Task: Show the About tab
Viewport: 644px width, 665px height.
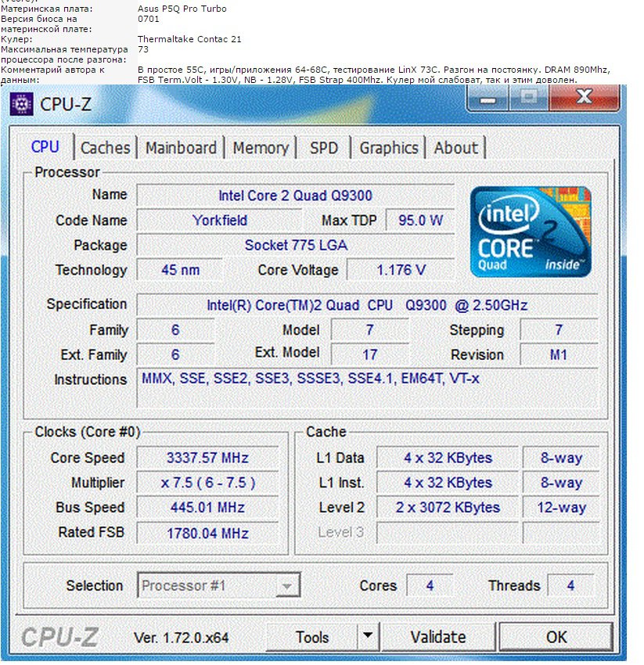Action: tap(455, 148)
